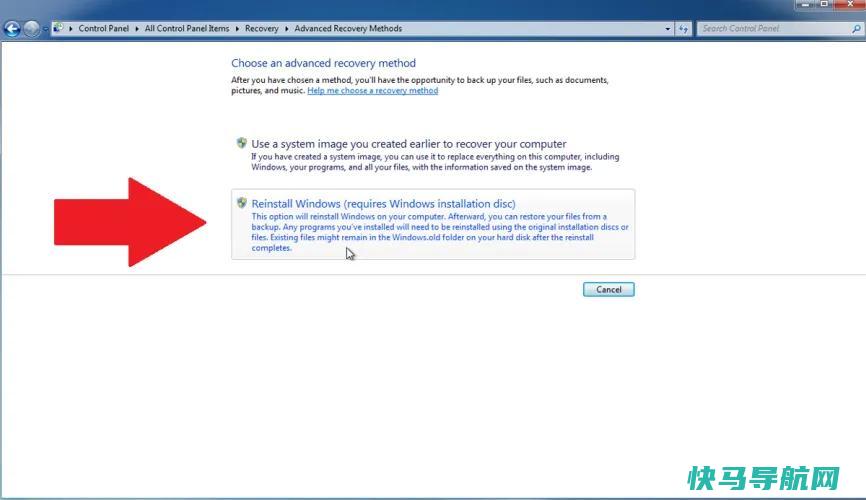The width and height of the screenshot is (866, 500).
Task: Minimize the Control Panel window
Action: (805, 4)
